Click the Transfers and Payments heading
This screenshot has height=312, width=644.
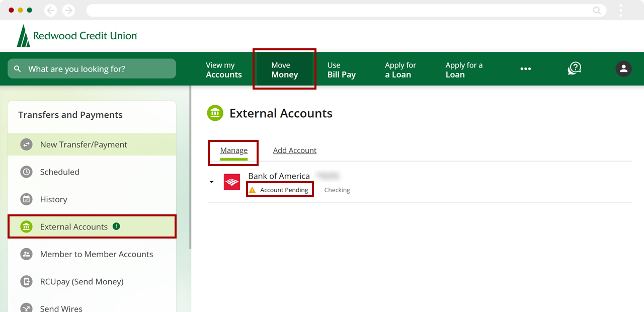tap(70, 115)
